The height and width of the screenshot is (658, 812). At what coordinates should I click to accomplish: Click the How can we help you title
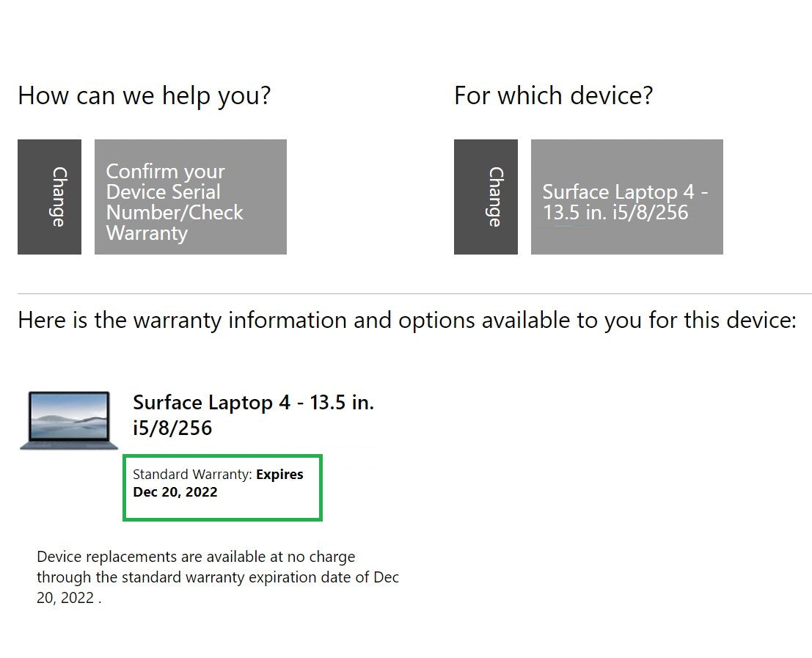(144, 95)
